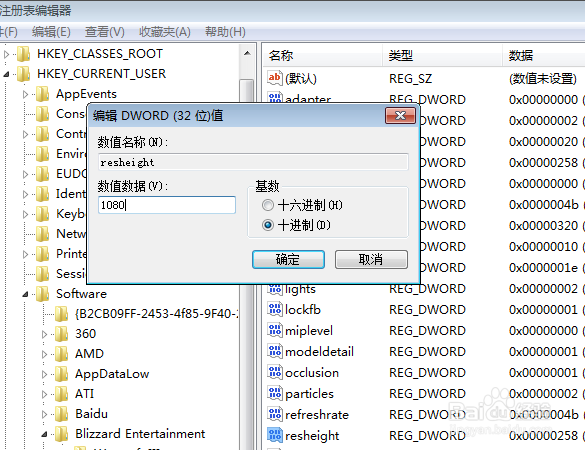The image size is (585, 450).
Task: Select the AppDataLow tree label
Action: (x=112, y=374)
